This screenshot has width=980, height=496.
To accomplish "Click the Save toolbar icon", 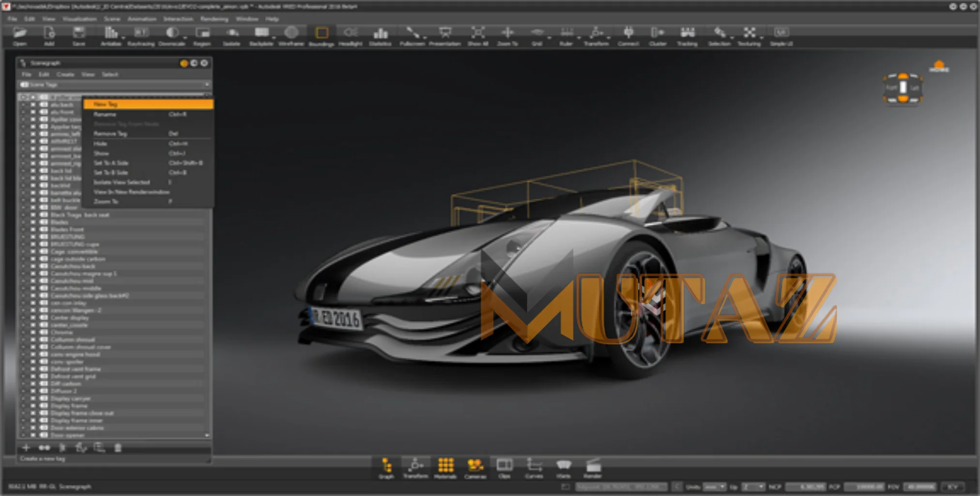I will pyautogui.click(x=79, y=33).
